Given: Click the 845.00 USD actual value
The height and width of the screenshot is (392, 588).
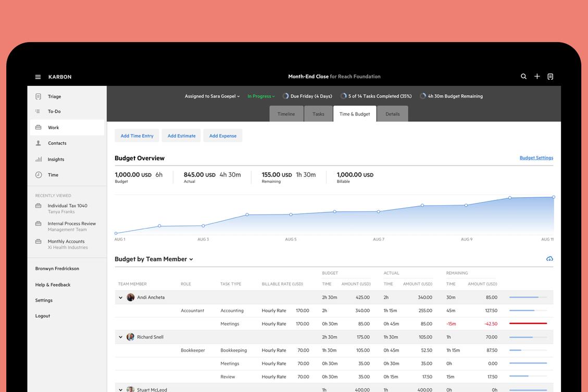Looking at the screenshot, I should pyautogui.click(x=199, y=174).
